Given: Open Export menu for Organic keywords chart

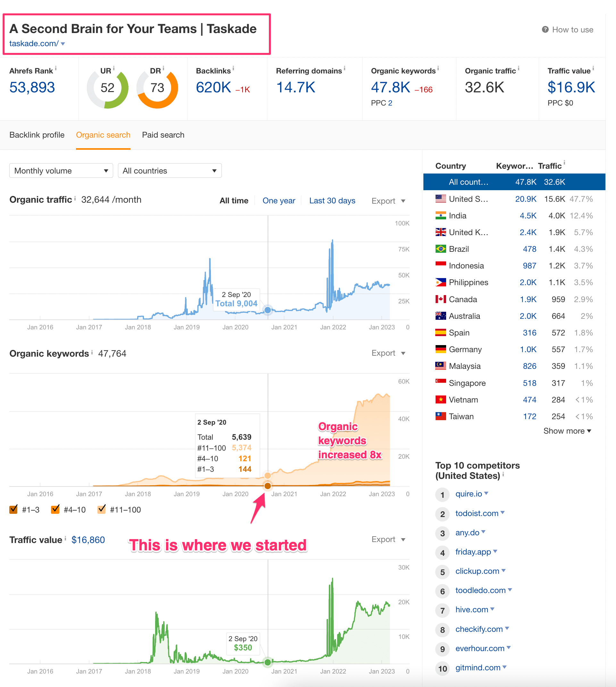Looking at the screenshot, I should click(388, 353).
